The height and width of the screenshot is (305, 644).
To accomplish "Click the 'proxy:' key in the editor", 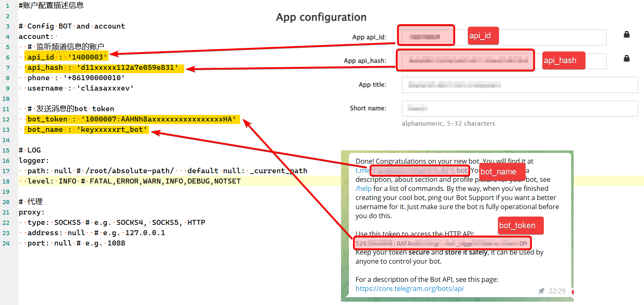I will pos(31,212).
